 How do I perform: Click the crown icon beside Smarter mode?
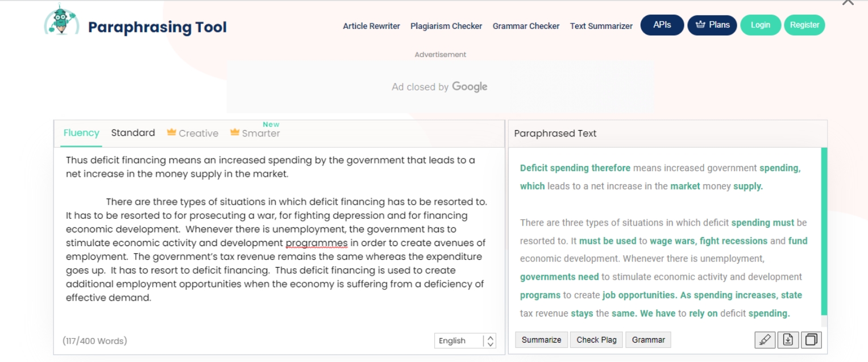(234, 132)
